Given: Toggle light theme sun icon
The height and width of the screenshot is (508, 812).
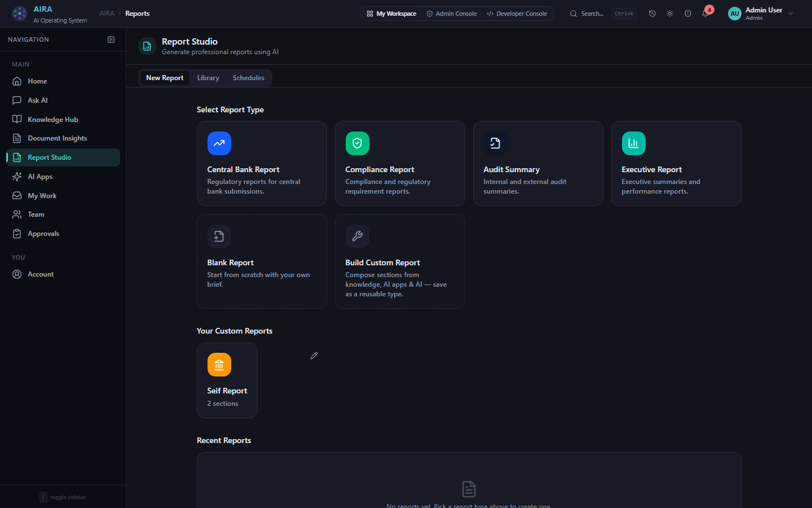Looking at the screenshot, I should coord(670,14).
